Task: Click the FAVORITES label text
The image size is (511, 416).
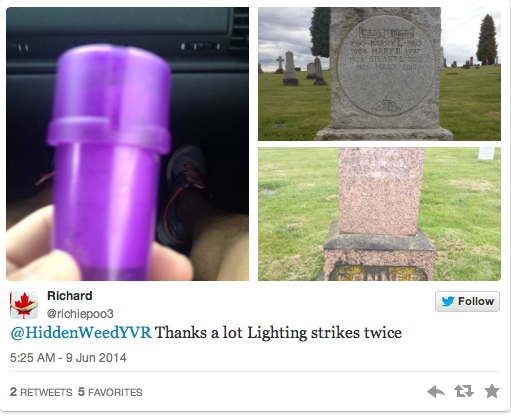Action: (x=115, y=392)
